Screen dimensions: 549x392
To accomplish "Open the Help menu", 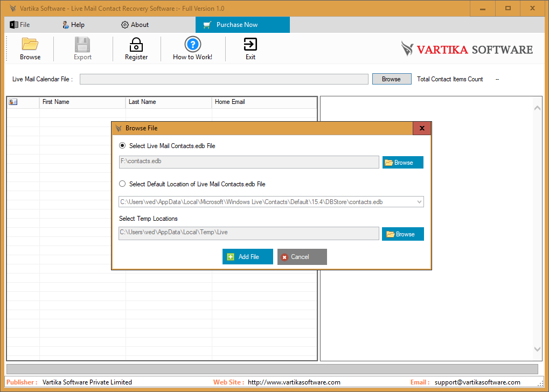I will (x=73, y=25).
